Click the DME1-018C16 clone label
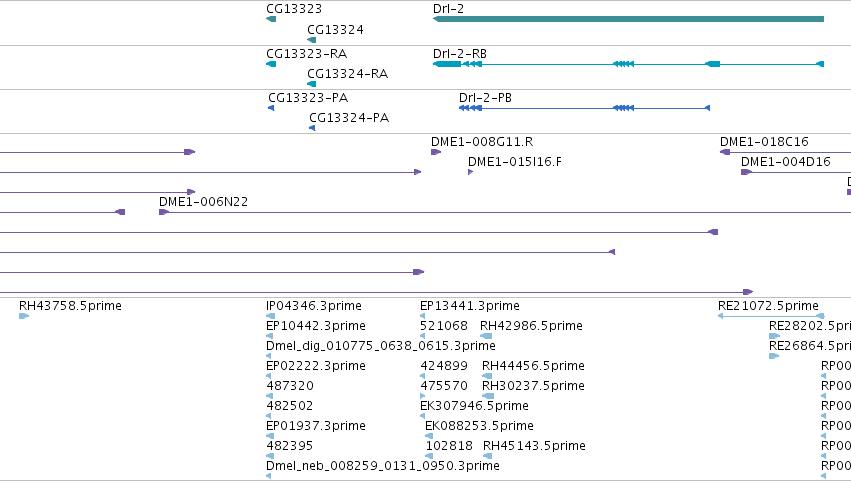Screen dimensions: 851x481 point(764,142)
